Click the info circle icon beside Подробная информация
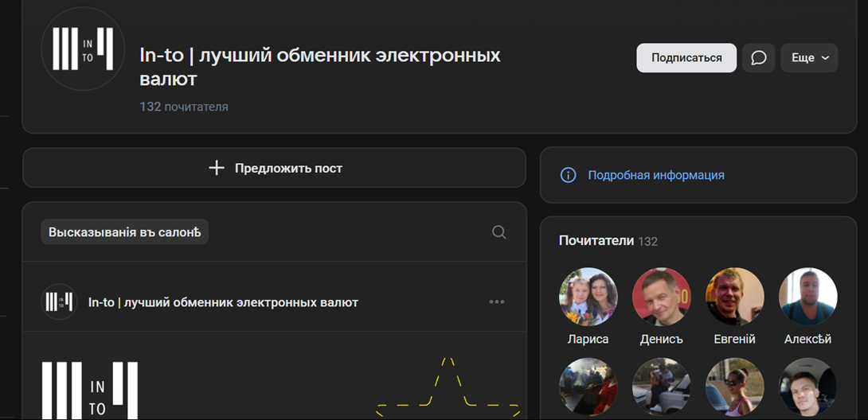The image size is (868, 420). pyautogui.click(x=568, y=175)
